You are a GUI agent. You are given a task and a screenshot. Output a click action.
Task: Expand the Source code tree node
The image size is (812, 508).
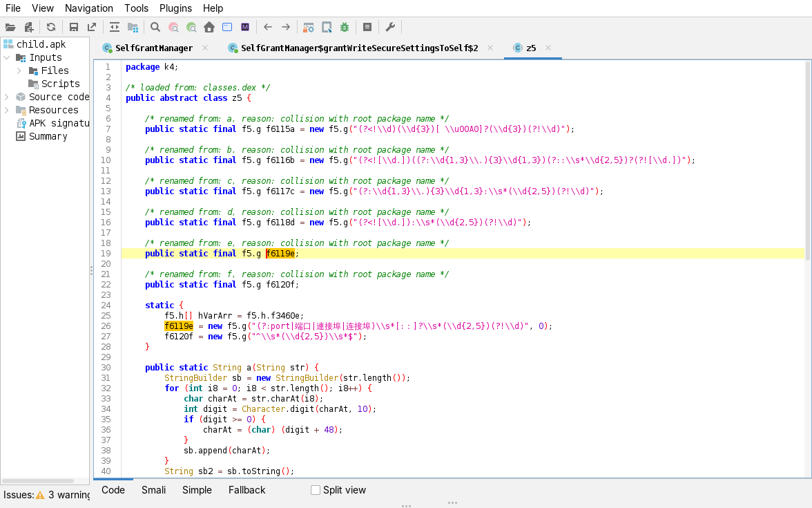point(7,97)
